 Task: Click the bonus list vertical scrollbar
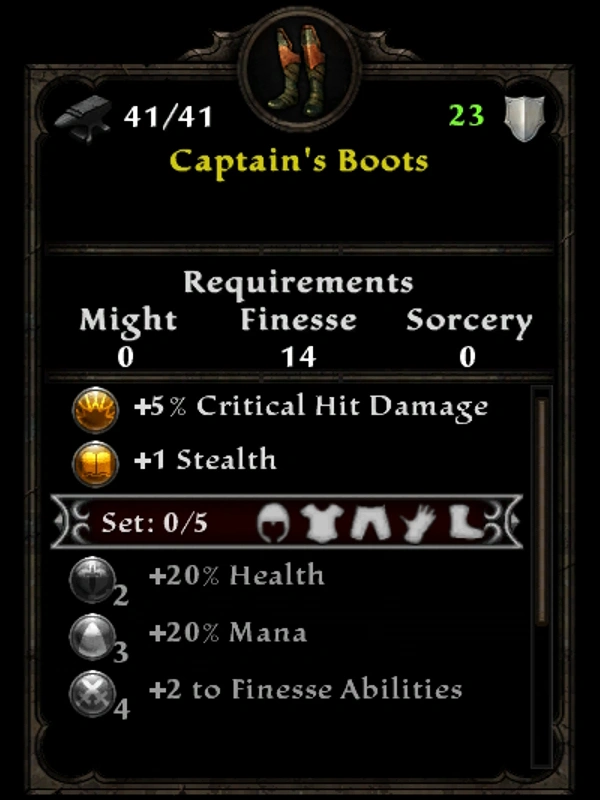click(542, 510)
